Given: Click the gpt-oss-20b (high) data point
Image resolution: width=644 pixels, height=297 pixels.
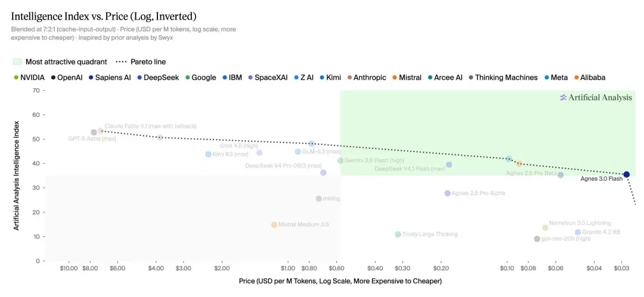Looking at the screenshot, I should (x=537, y=239).
